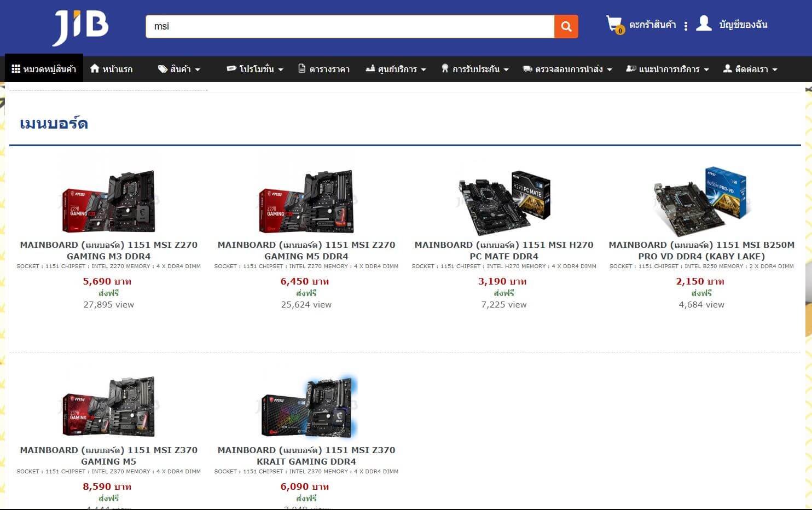Click the 4,684 view count

(701, 305)
